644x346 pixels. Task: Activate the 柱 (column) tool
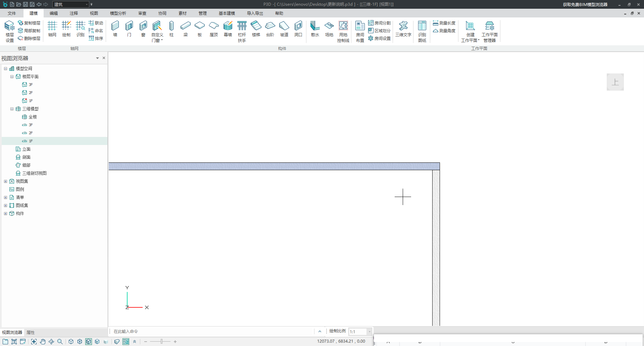pyautogui.click(x=171, y=29)
